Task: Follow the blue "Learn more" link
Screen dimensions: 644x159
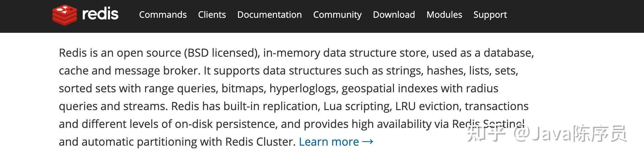Action: coord(329,142)
